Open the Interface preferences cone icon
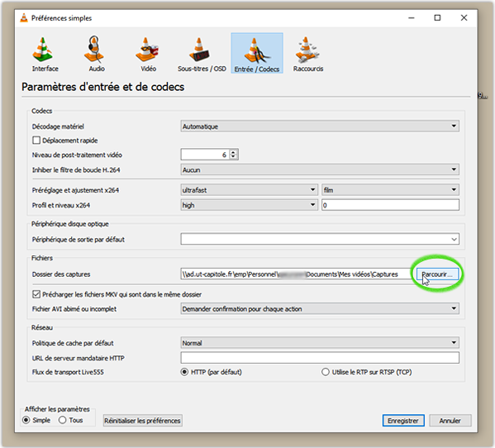Screen dimensions: 495x448 [43, 50]
